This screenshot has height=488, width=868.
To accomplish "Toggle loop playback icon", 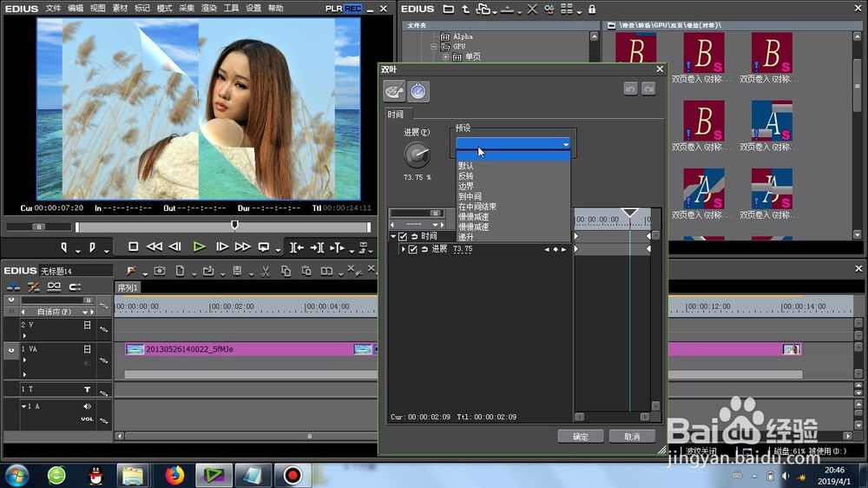I will (x=264, y=247).
